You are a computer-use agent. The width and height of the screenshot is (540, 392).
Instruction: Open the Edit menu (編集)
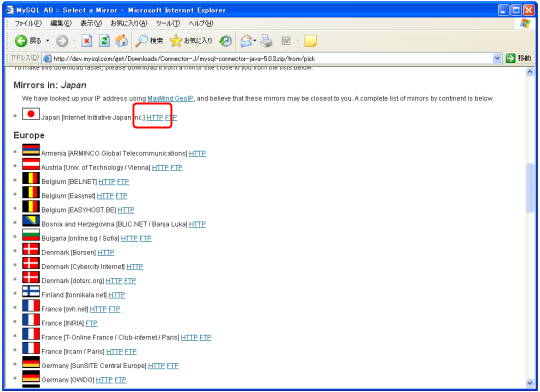(61, 23)
